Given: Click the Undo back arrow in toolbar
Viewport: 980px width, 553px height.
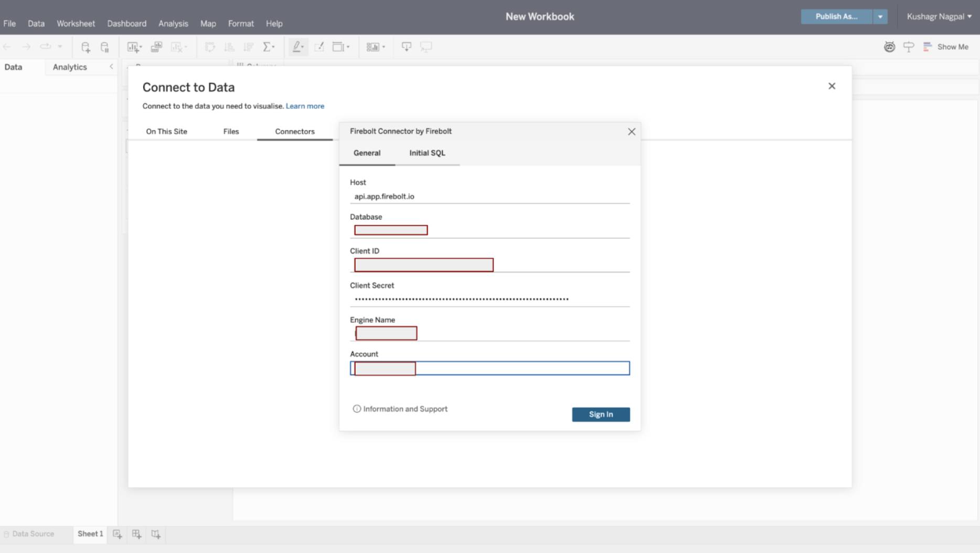Looking at the screenshot, I should 7,47.
